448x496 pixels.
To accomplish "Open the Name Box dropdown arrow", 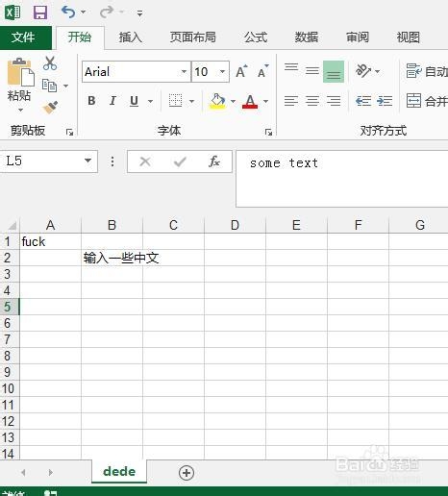I will tap(87, 161).
